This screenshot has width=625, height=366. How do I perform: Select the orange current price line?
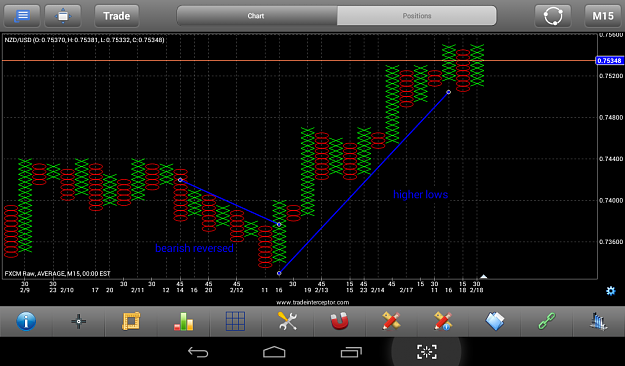coord(299,61)
